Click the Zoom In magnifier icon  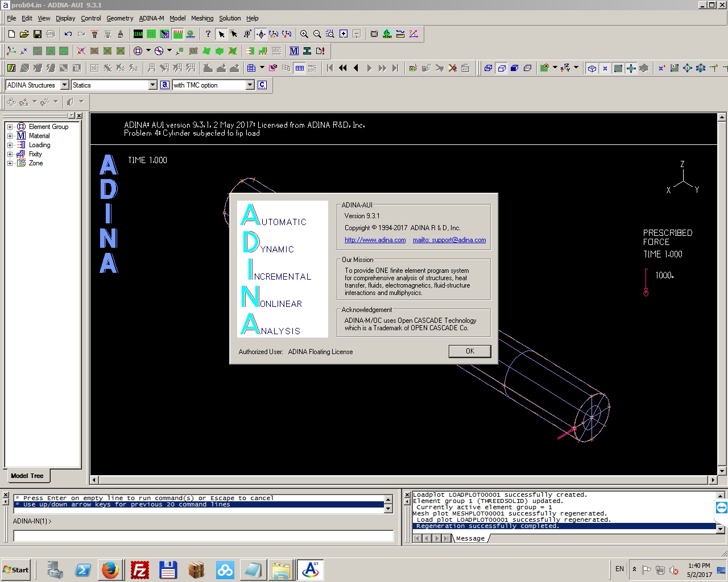point(304,34)
